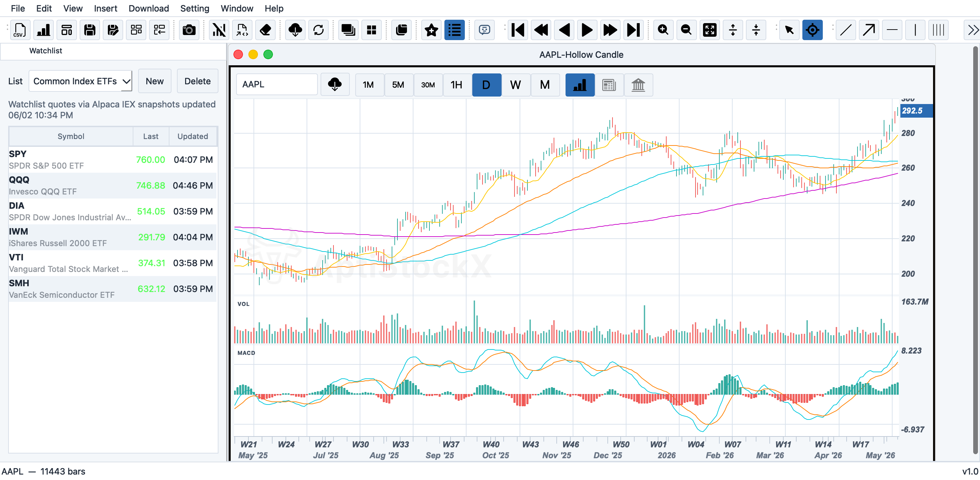Click the fit-to-screen icon

tap(710, 30)
